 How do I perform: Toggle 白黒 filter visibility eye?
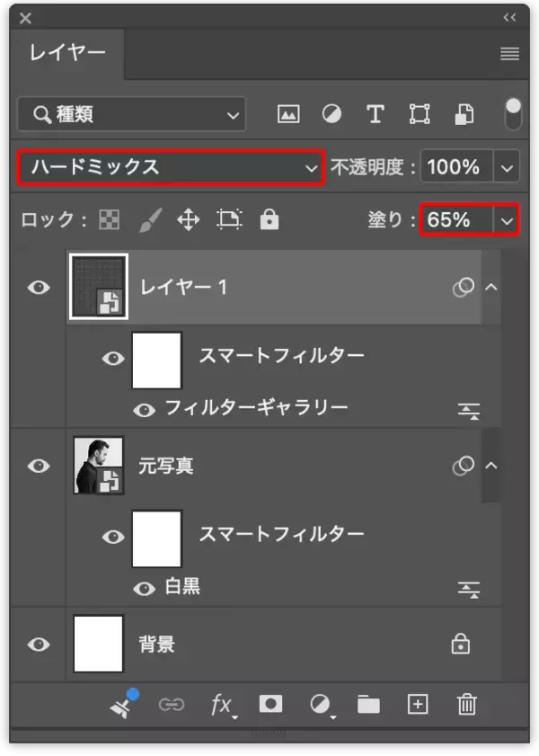pyautogui.click(x=144, y=589)
